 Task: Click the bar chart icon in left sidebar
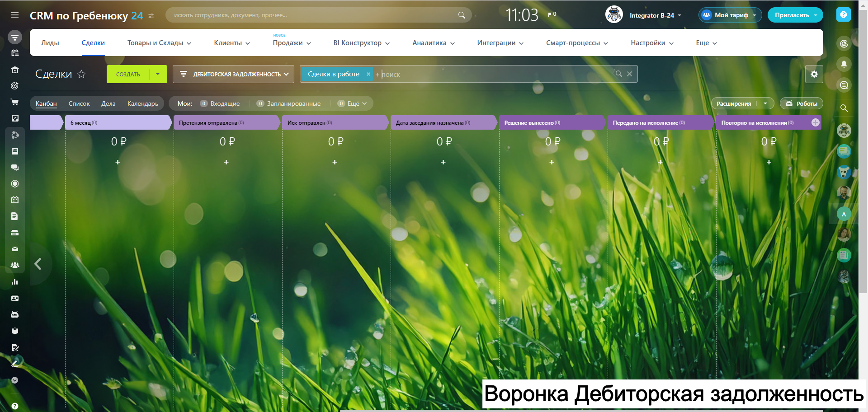pos(15,282)
